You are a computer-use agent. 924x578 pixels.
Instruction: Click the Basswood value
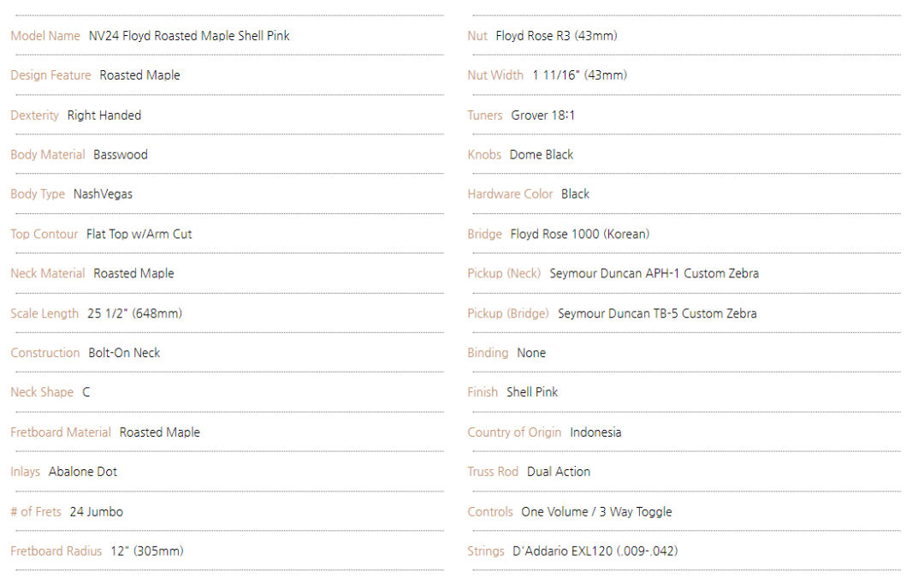click(x=121, y=155)
